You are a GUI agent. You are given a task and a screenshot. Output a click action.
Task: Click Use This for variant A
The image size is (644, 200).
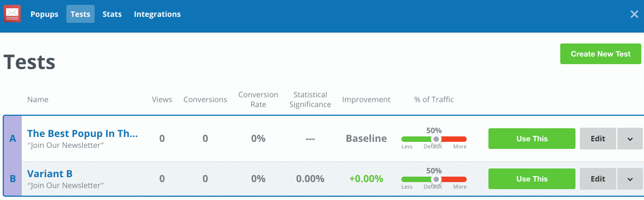(532, 139)
